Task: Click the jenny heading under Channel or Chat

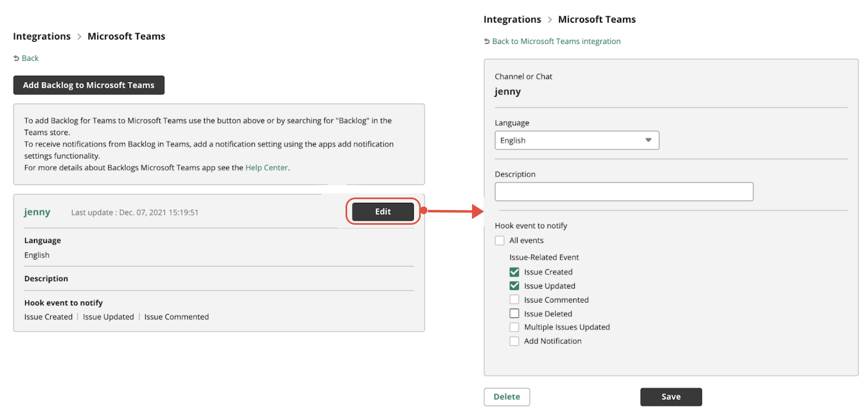Action: click(508, 92)
